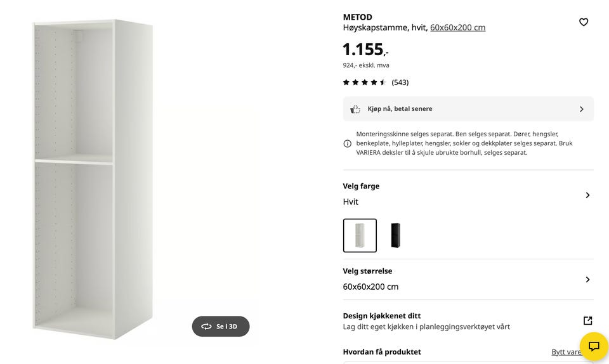Open Design kjøkkenet ditt planner

point(382,316)
